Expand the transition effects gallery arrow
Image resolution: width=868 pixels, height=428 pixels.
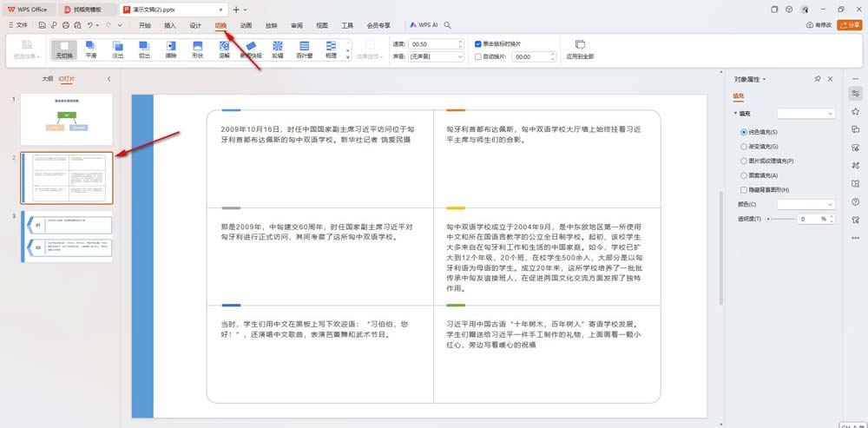coord(348,57)
